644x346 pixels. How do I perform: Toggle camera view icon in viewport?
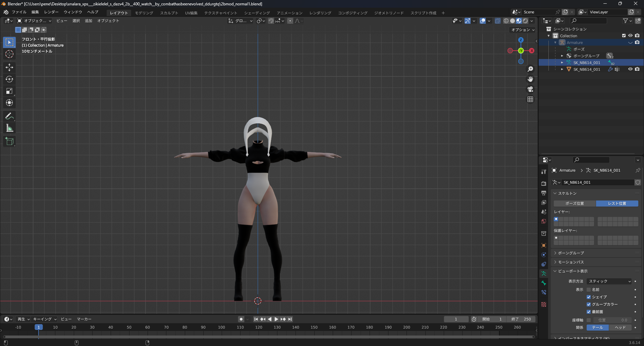pyautogui.click(x=530, y=89)
